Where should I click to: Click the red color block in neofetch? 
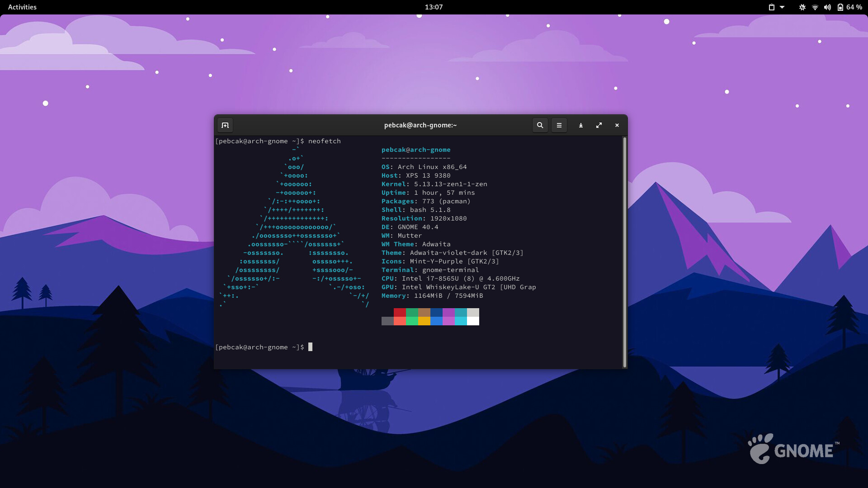point(400,312)
